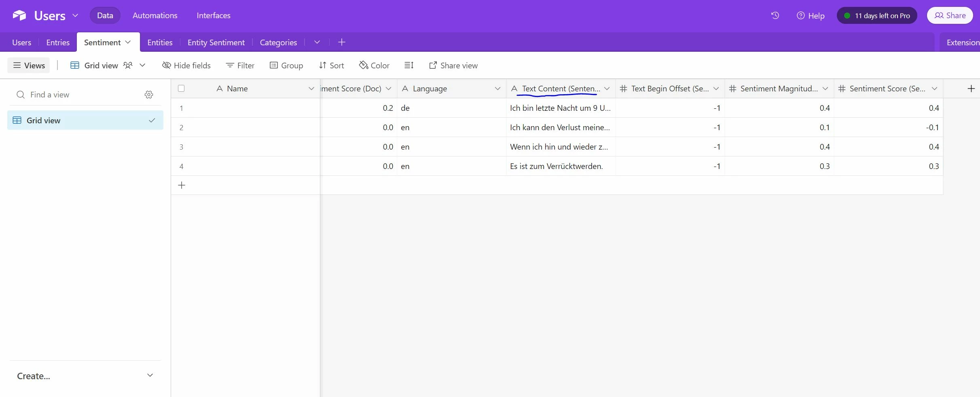Select the 'de' language cell
Screen dimensions: 980x397
pos(451,108)
